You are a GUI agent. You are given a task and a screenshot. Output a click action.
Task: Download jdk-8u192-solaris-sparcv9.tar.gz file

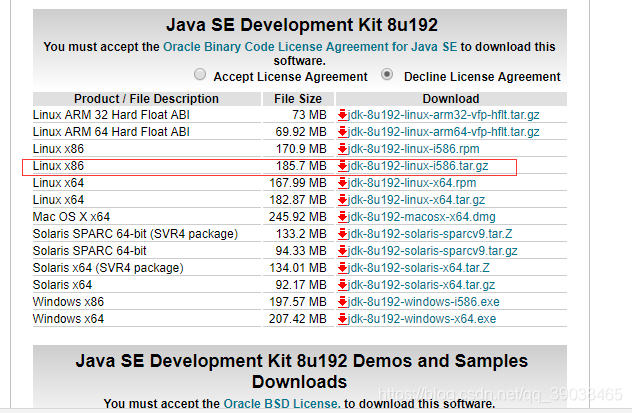(x=432, y=251)
